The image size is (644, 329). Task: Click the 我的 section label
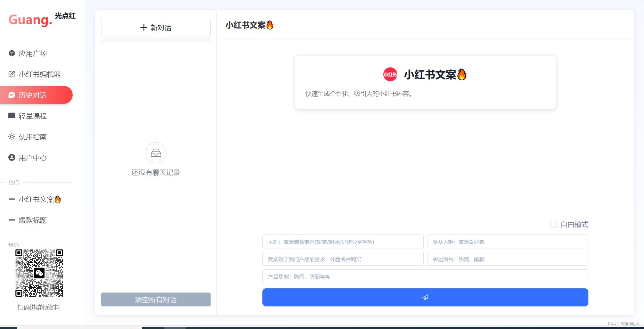point(14,245)
